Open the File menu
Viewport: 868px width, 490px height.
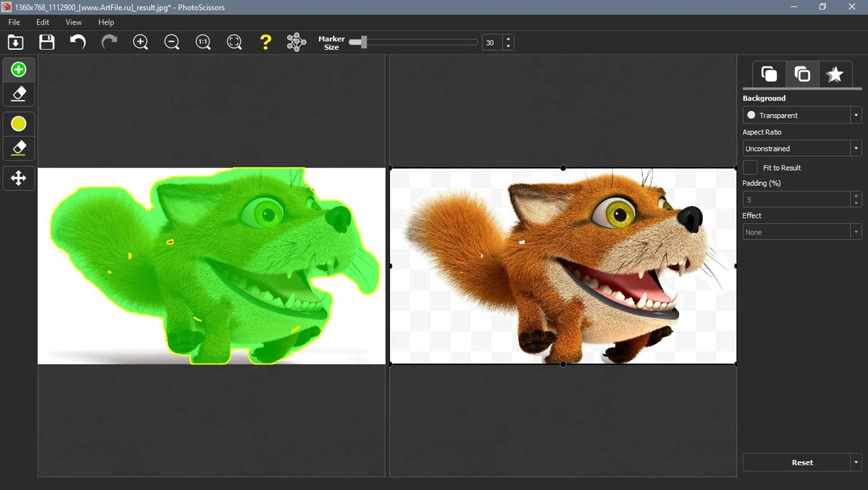point(14,22)
